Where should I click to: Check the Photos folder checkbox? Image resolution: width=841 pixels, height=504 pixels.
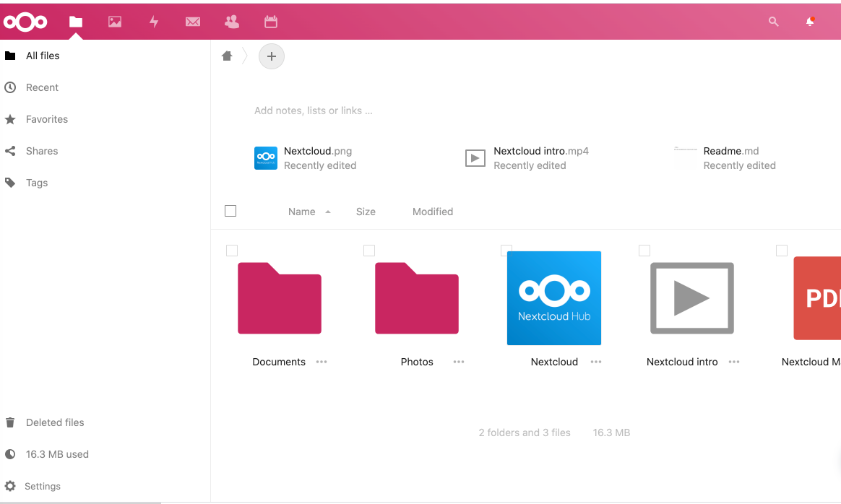coord(369,251)
